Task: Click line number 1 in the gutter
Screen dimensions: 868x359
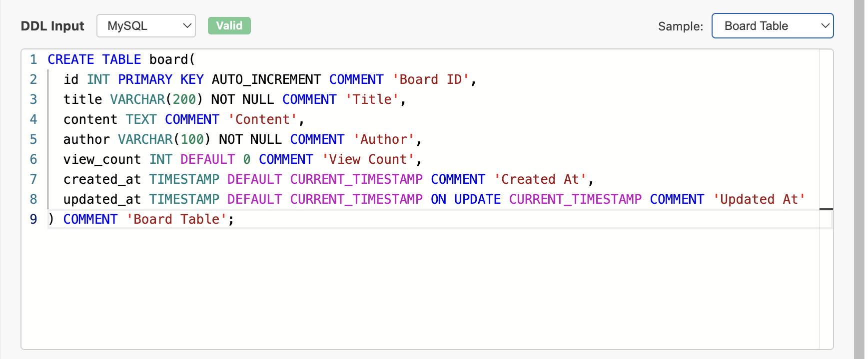Action: (x=33, y=59)
